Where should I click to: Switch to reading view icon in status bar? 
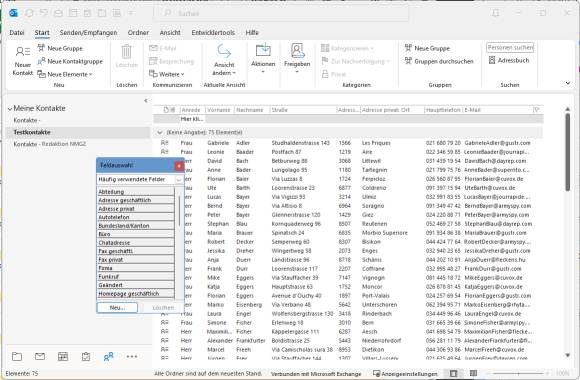click(473, 374)
